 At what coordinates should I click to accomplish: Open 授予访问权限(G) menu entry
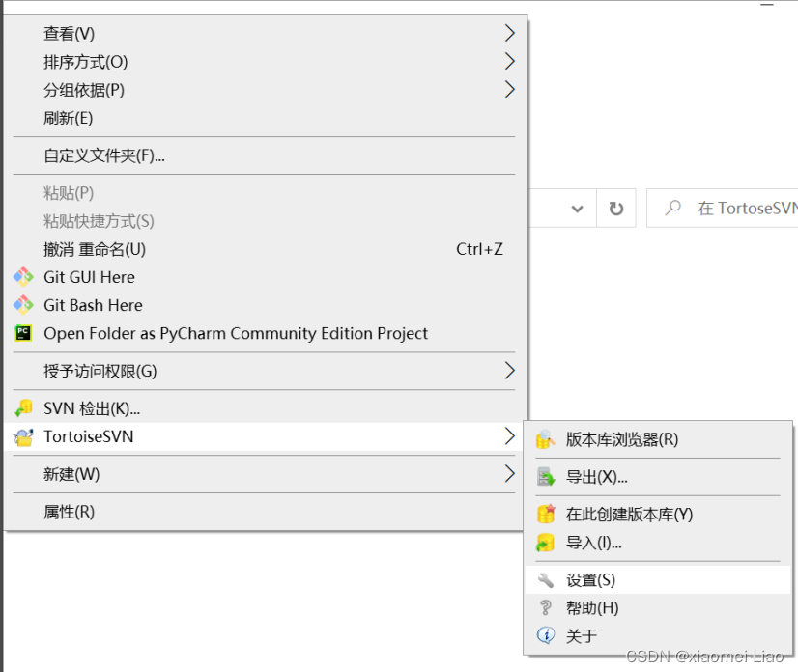(265, 371)
